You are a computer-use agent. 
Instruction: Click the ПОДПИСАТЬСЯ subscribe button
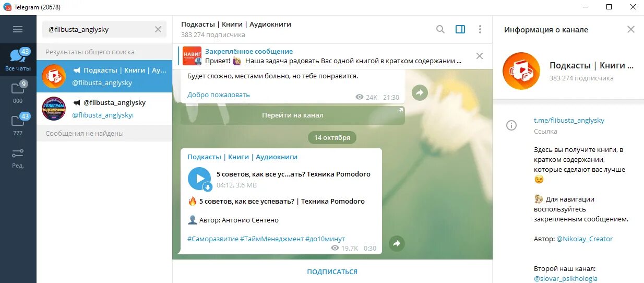click(332, 272)
